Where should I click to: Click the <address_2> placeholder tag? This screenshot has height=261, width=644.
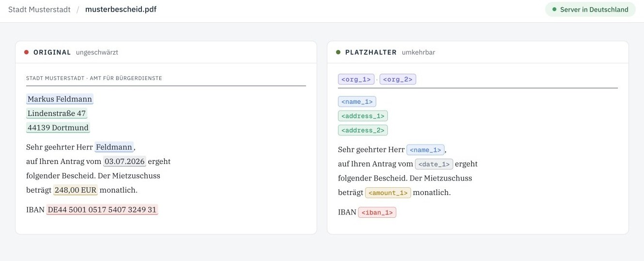point(363,130)
